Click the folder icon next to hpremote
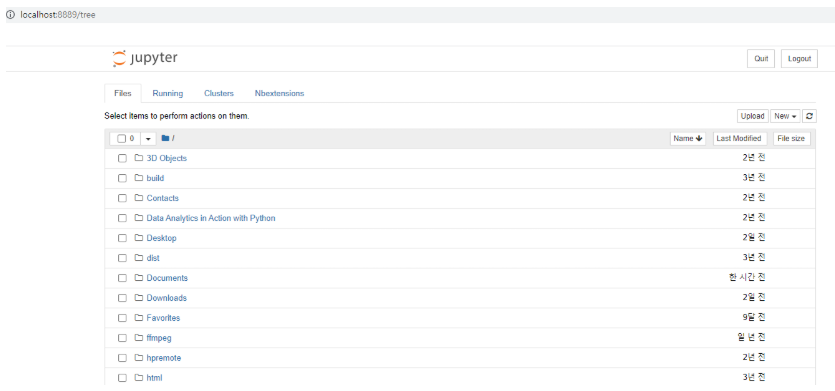Image resolution: width=835 pixels, height=391 pixels. coord(139,358)
